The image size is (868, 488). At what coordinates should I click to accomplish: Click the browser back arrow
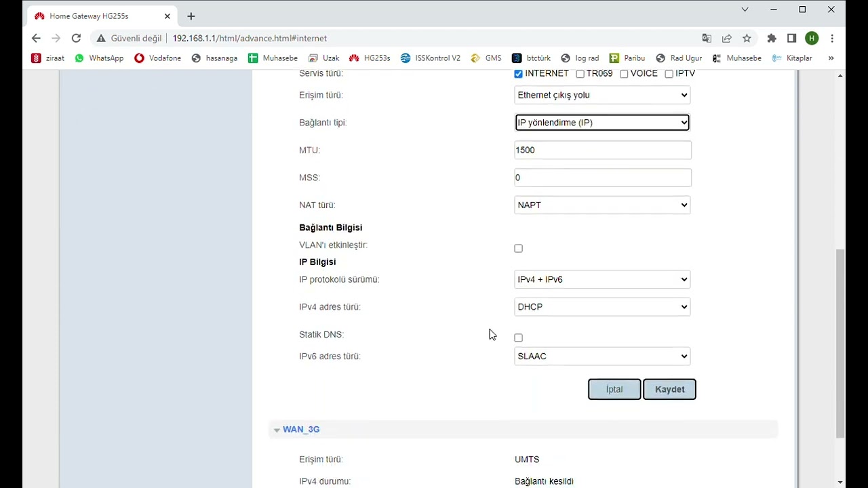[x=36, y=39]
